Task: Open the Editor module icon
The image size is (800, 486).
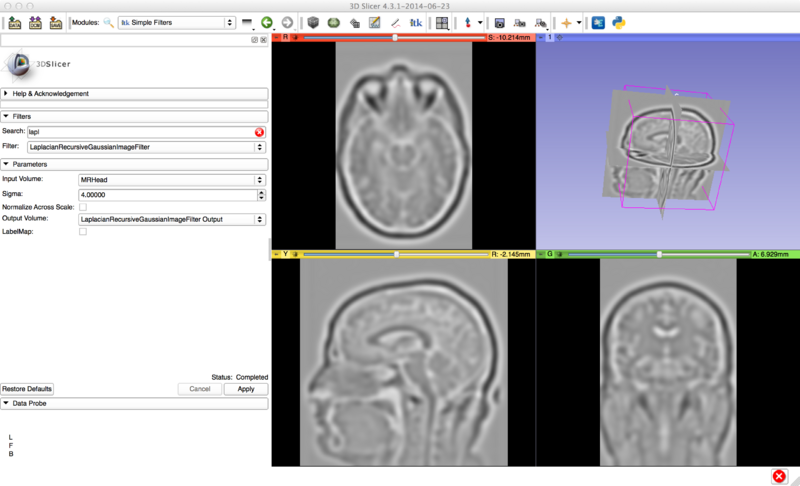Action: (x=374, y=22)
